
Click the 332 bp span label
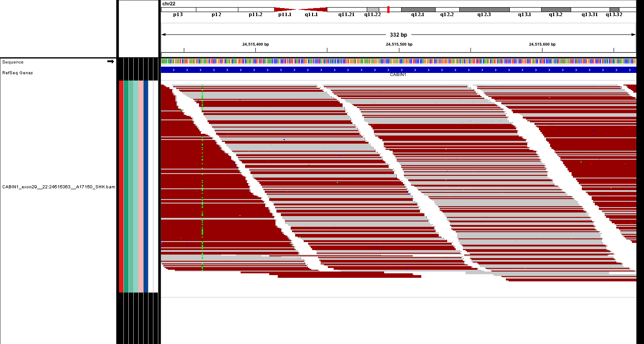click(398, 34)
